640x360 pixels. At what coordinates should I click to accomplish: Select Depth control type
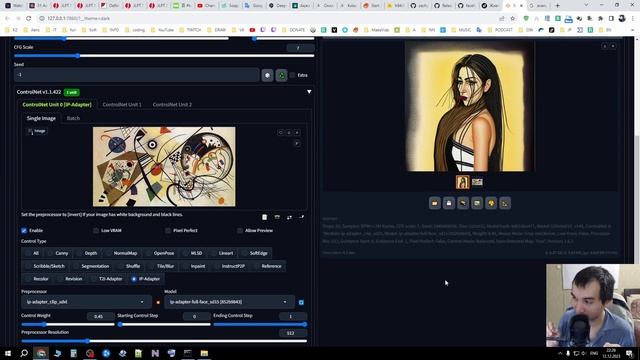click(87, 253)
